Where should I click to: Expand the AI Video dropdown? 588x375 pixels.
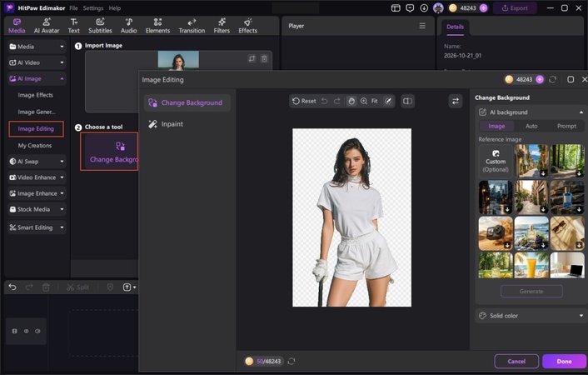(37, 62)
